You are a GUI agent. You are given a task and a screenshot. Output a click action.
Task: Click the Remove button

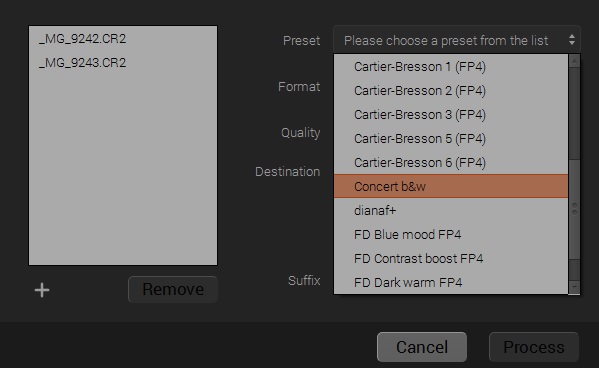tap(173, 289)
